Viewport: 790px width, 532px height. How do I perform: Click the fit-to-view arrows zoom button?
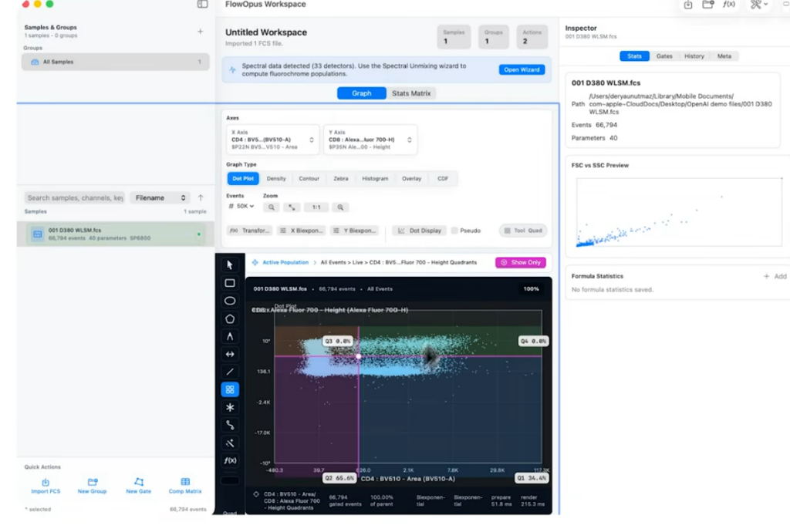tap(292, 207)
